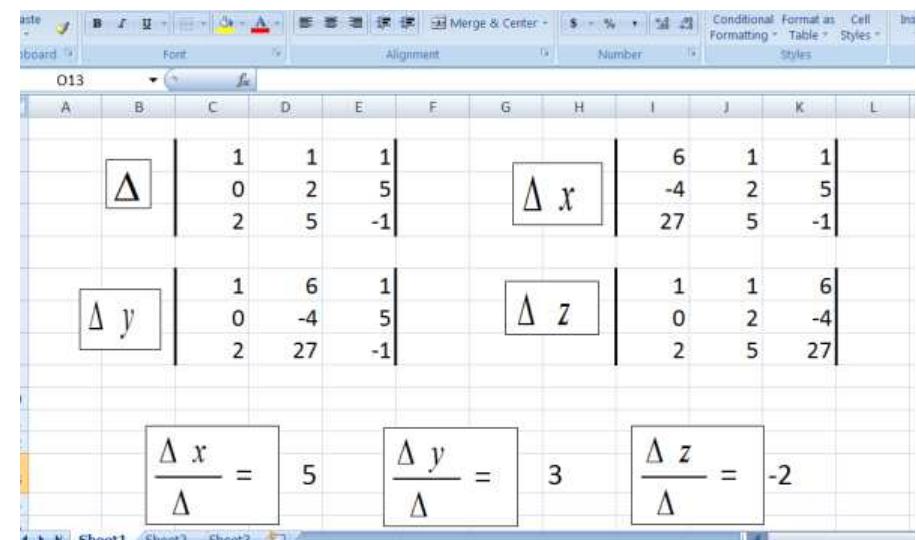Select the Δx over Δ fraction box
Screen dimensions: 916x540
pyautogui.click(x=212, y=476)
